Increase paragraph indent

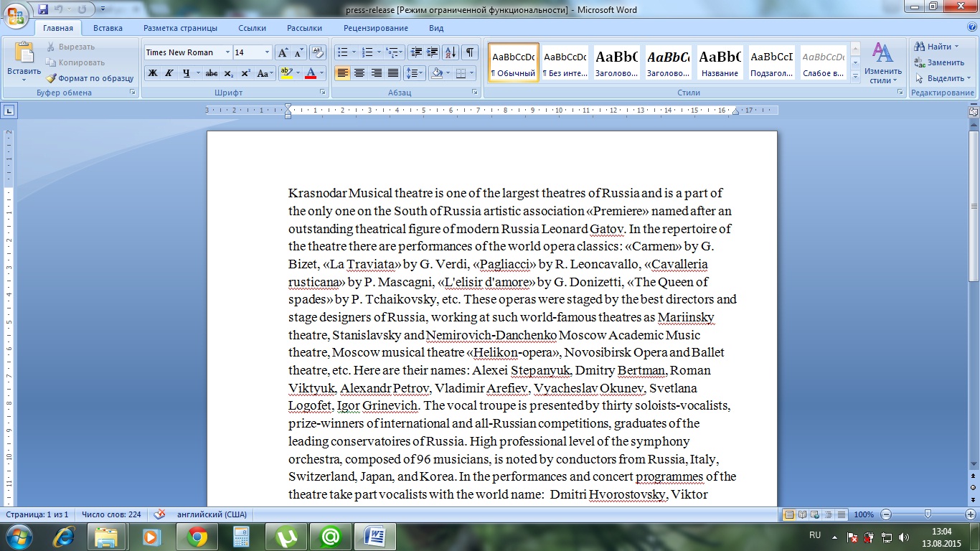(432, 52)
